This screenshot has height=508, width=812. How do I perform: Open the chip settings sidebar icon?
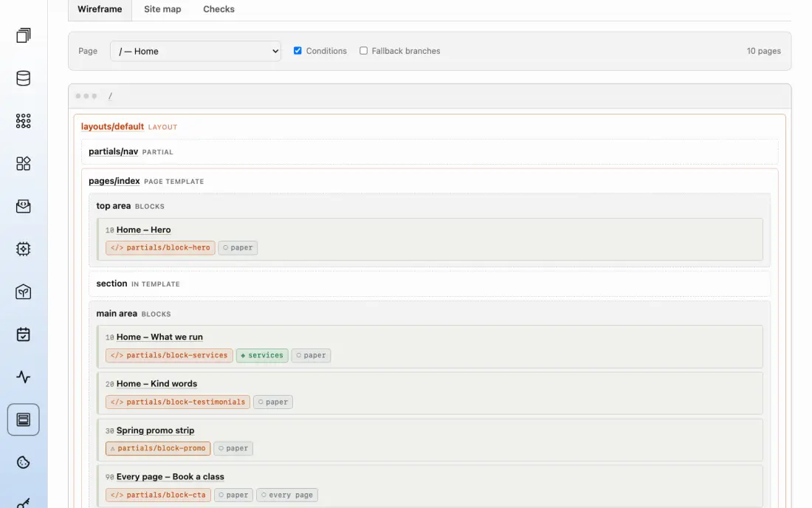(24, 249)
